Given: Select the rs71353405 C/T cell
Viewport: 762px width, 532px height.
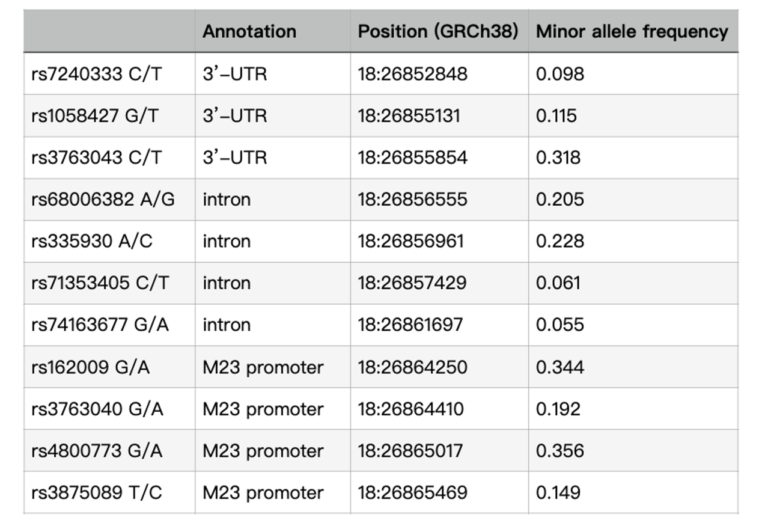Looking at the screenshot, I should tap(100, 283).
